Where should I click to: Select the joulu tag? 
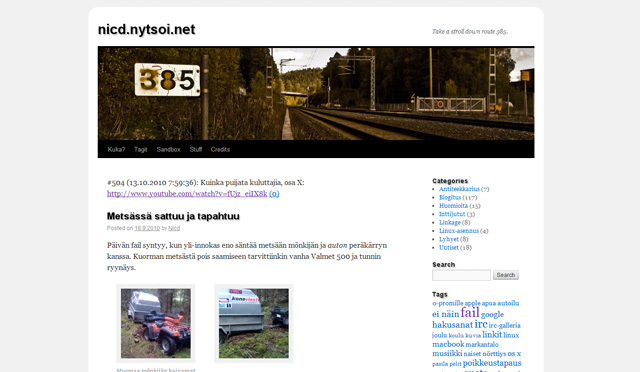[440, 335]
